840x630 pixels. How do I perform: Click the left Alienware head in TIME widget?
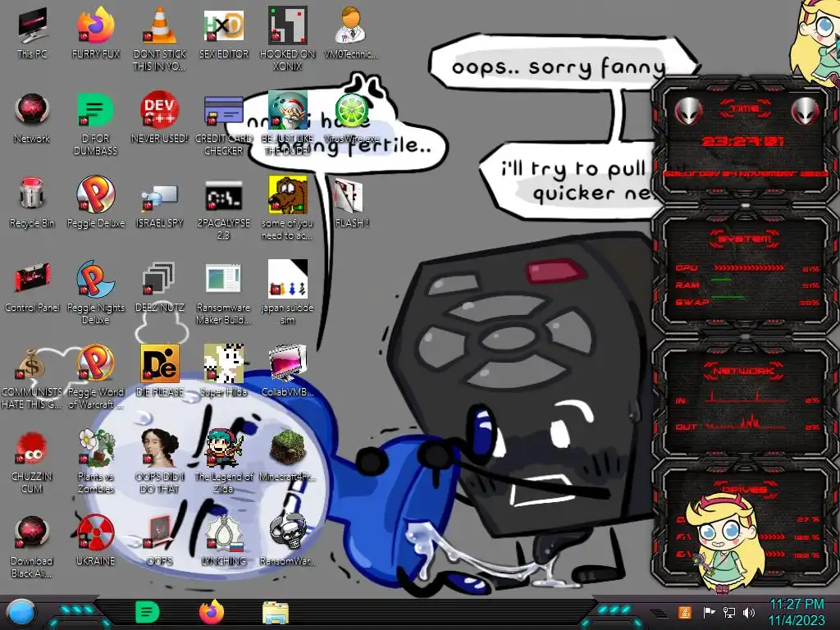click(x=689, y=112)
